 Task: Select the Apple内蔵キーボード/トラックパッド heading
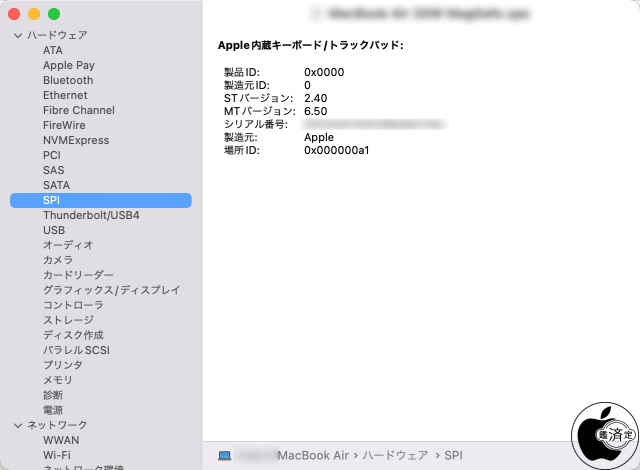coord(310,46)
